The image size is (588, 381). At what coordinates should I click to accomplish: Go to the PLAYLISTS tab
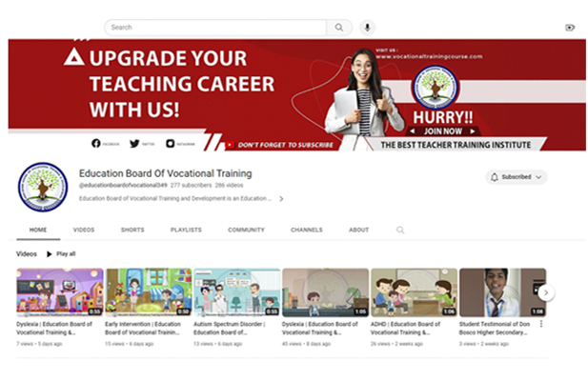coord(186,230)
